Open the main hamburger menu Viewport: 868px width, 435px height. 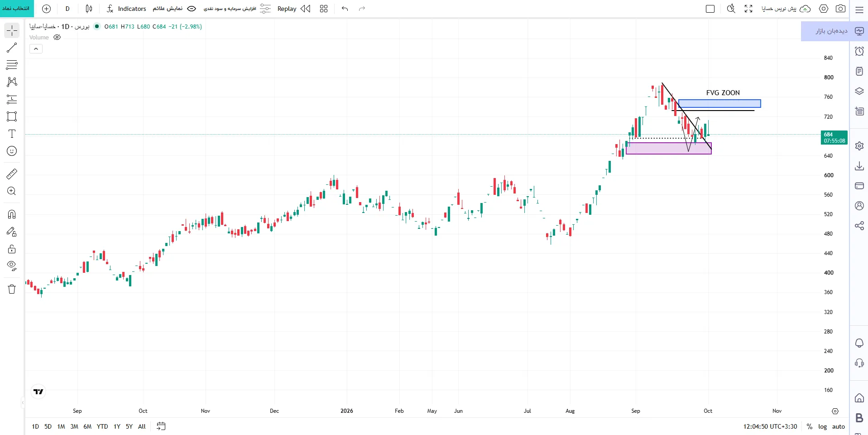pyautogui.click(x=859, y=10)
